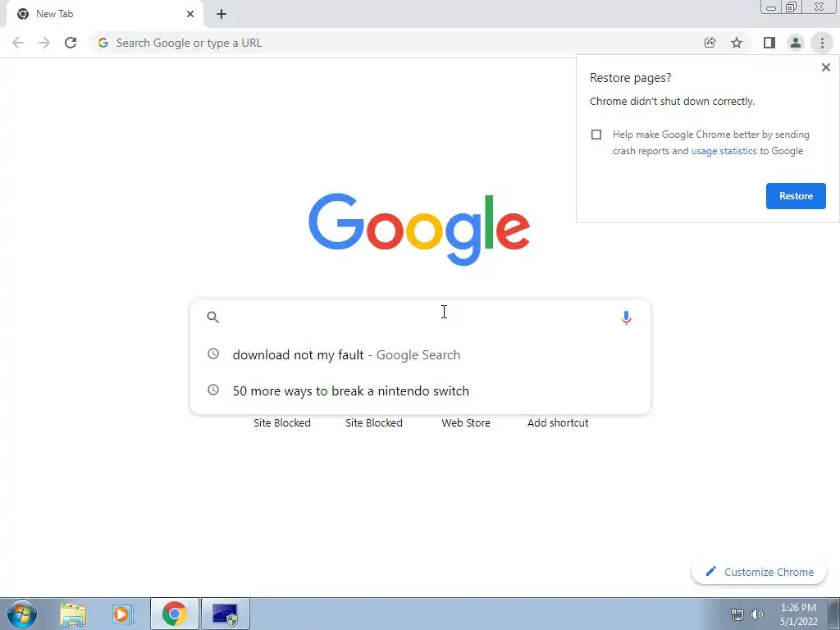This screenshot has width=840, height=630.
Task: Click the magnifier icon in search box
Action: [x=212, y=317]
